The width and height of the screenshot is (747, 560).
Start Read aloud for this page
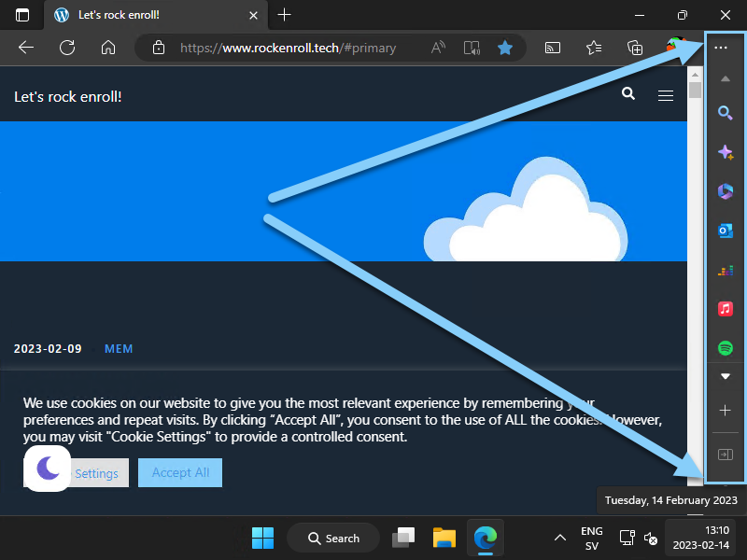(438, 48)
